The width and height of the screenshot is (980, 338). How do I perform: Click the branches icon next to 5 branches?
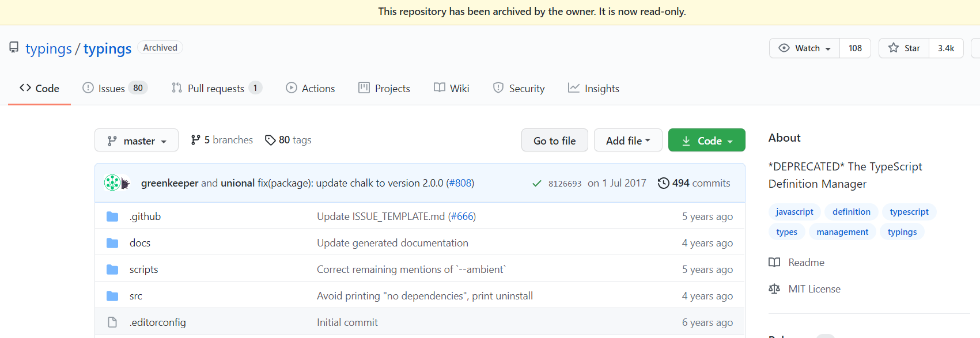click(196, 140)
